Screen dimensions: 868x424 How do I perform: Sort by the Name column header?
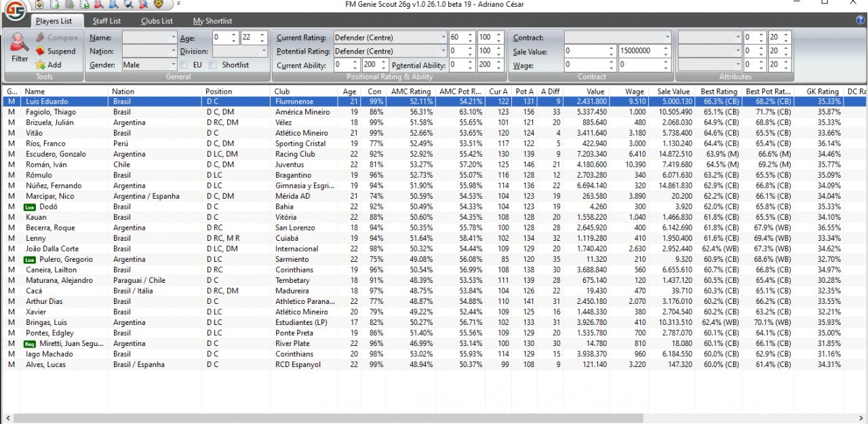coord(65,92)
